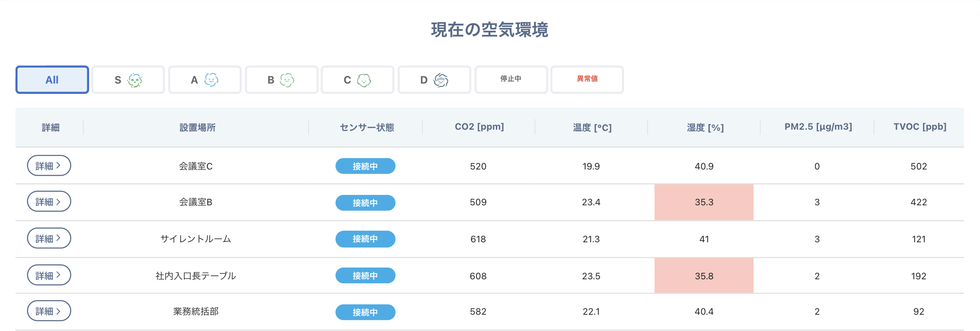Click the A grade smiley icon
This screenshot has height=331, width=980.
[x=211, y=80]
